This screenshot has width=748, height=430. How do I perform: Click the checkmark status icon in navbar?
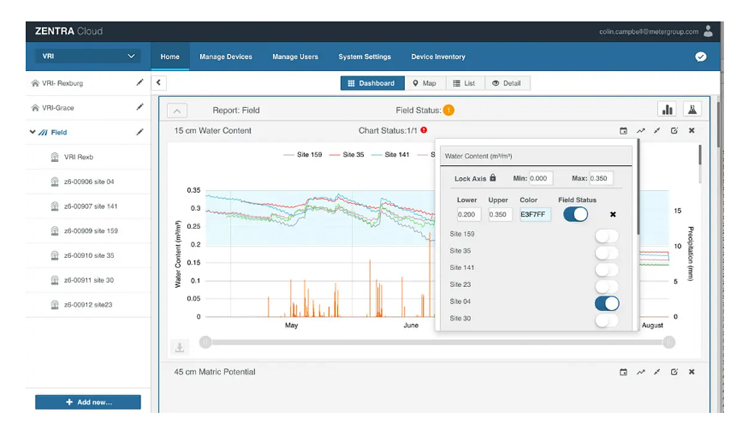[x=700, y=57]
